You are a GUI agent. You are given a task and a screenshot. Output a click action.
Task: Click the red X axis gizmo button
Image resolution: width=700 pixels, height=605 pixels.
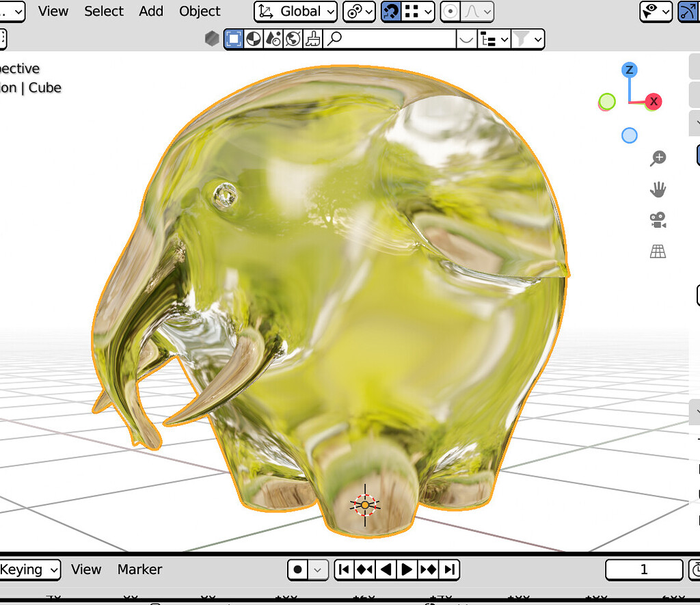(x=654, y=102)
